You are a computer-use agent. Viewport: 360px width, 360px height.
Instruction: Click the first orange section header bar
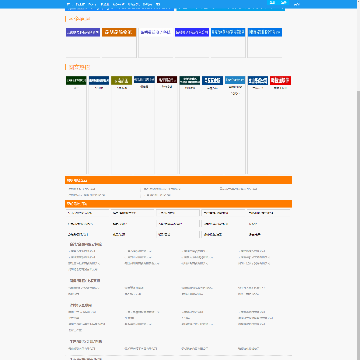(178, 180)
